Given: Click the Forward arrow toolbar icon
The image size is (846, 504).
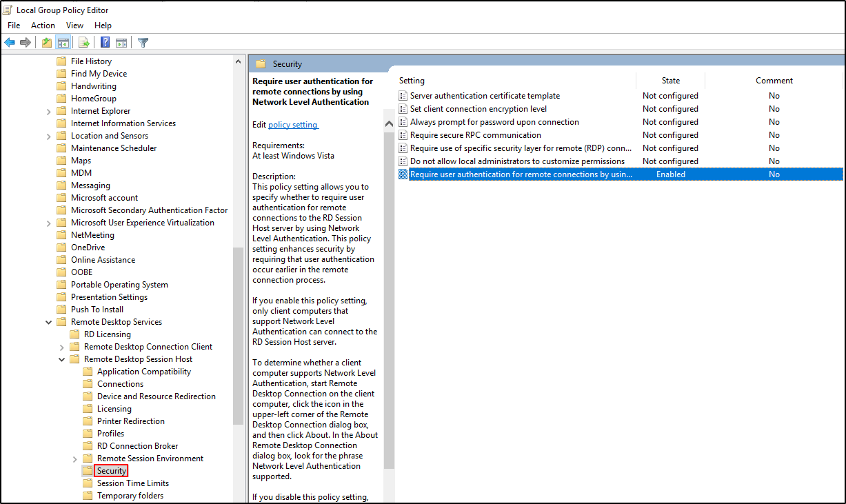Looking at the screenshot, I should 26,43.
